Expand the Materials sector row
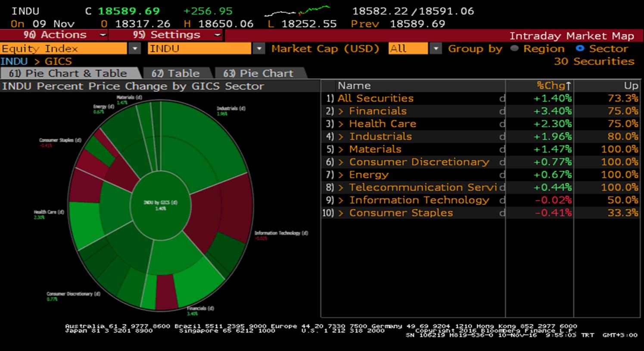 pyautogui.click(x=341, y=150)
